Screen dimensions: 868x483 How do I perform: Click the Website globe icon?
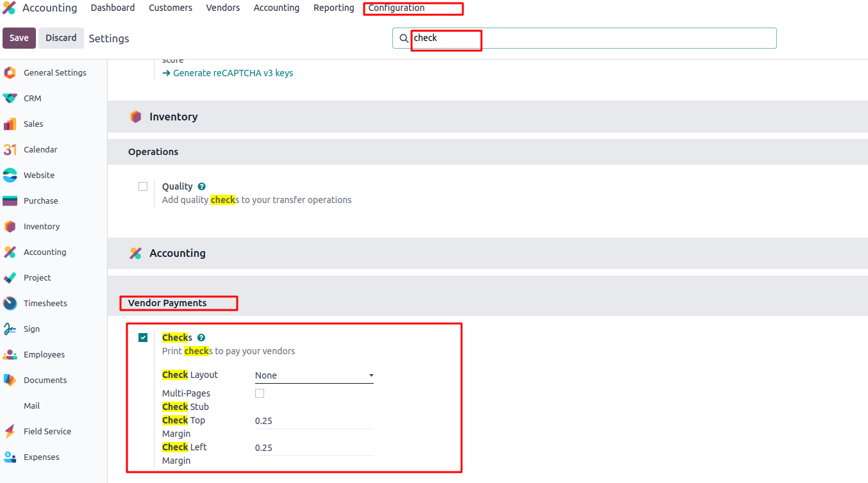[10, 176]
